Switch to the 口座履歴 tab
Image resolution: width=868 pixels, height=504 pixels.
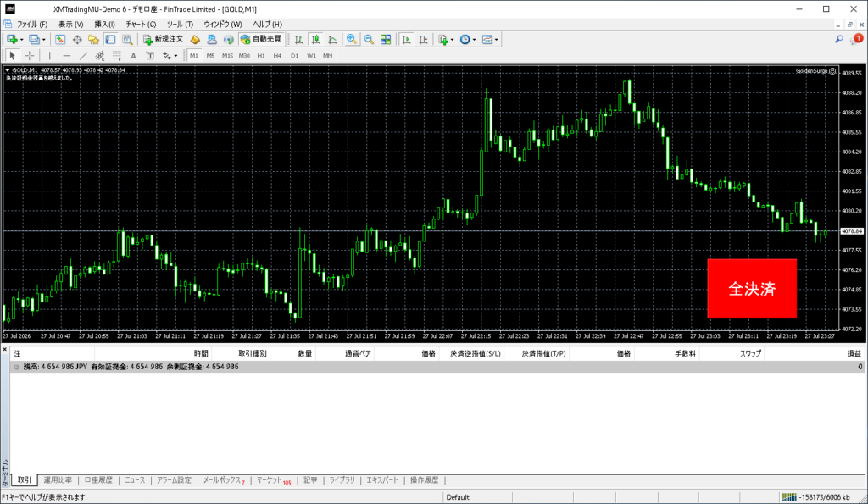(98, 479)
